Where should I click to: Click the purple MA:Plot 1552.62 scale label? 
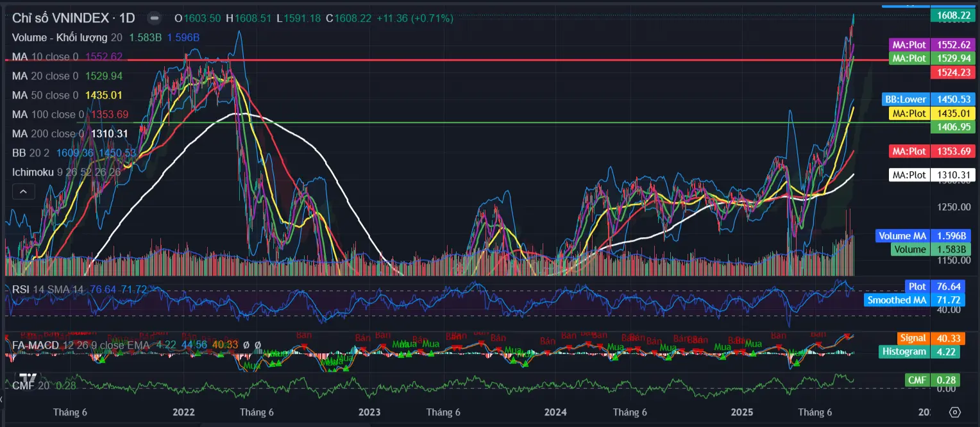933,45
